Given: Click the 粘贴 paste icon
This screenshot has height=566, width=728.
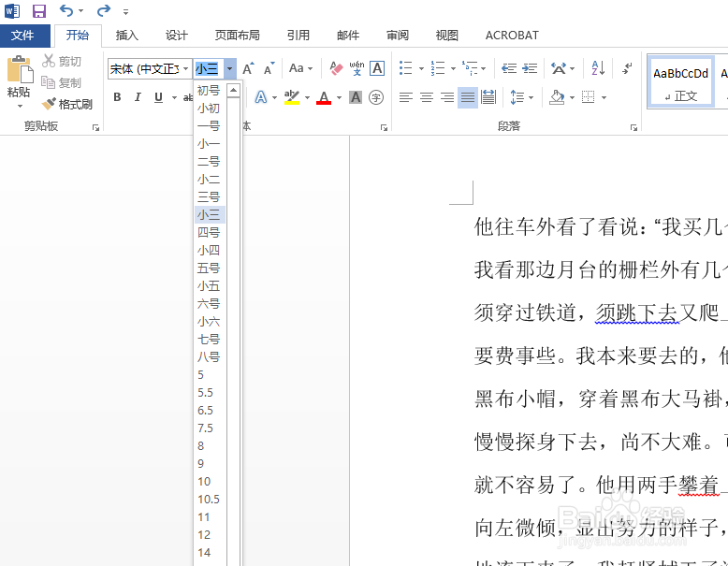Looking at the screenshot, I should pyautogui.click(x=19, y=69).
